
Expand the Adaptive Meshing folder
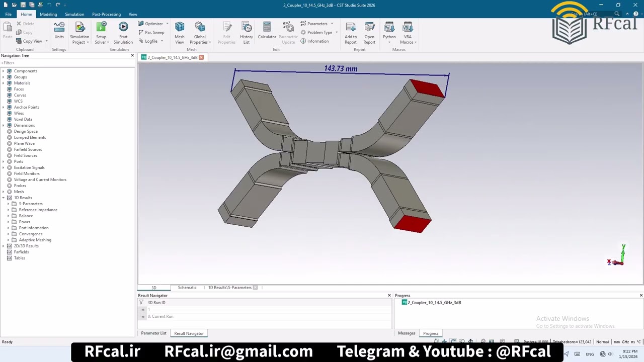pyautogui.click(x=8, y=240)
